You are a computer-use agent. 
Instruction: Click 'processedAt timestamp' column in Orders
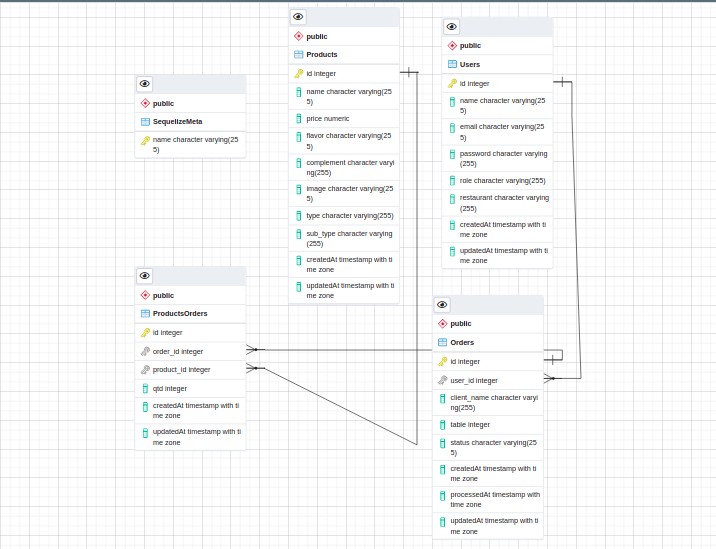coord(495,499)
